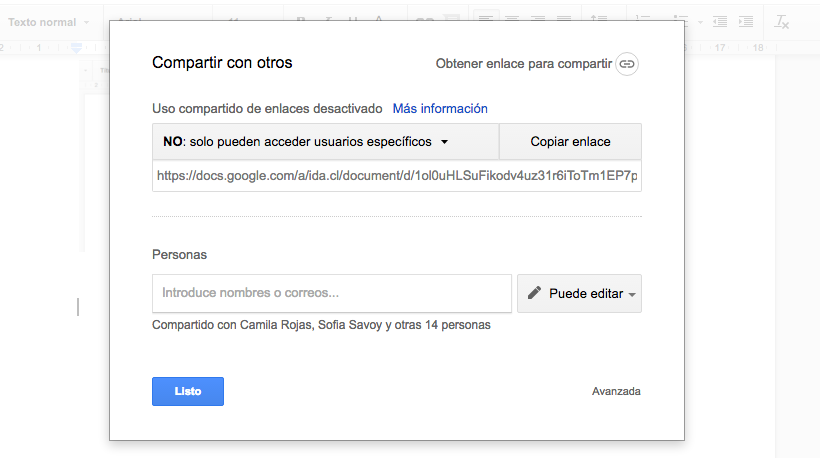Click the numbered list toolbar icon
This screenshot has width=820, height=458.
(x=643, y=21)
